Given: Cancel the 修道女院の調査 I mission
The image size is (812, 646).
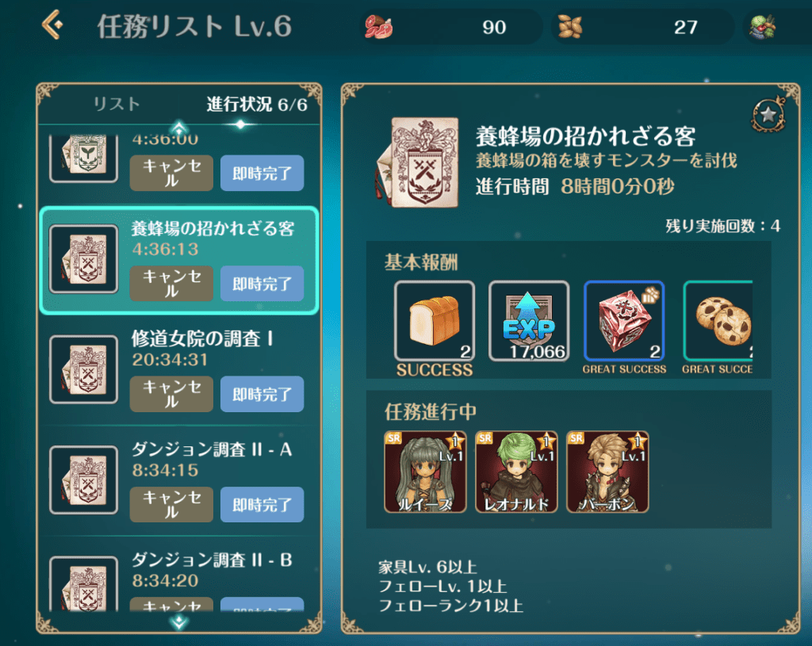Looking at the screenshot, I should click(x=171, y=394).
